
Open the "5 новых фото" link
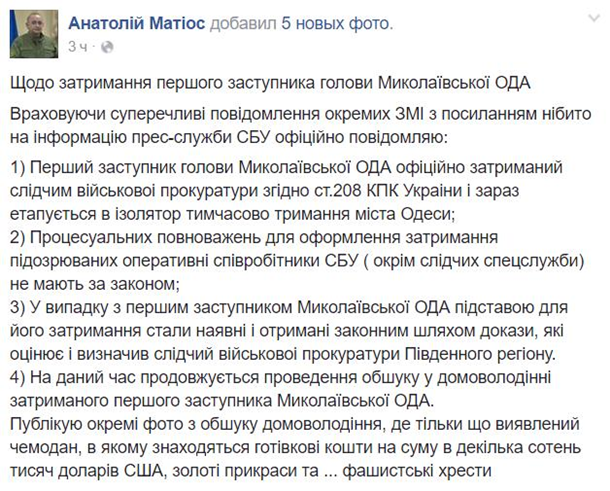[x=335, y=24]
